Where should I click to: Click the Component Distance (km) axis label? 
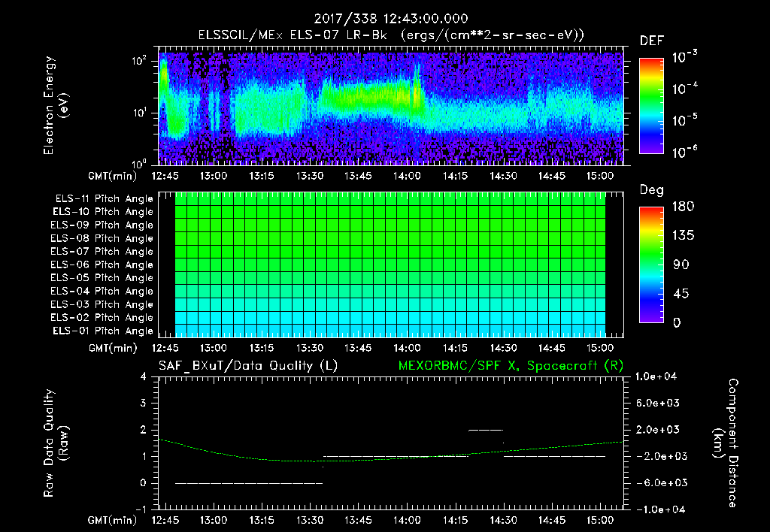pyautogui.click(x=726, y=443)
